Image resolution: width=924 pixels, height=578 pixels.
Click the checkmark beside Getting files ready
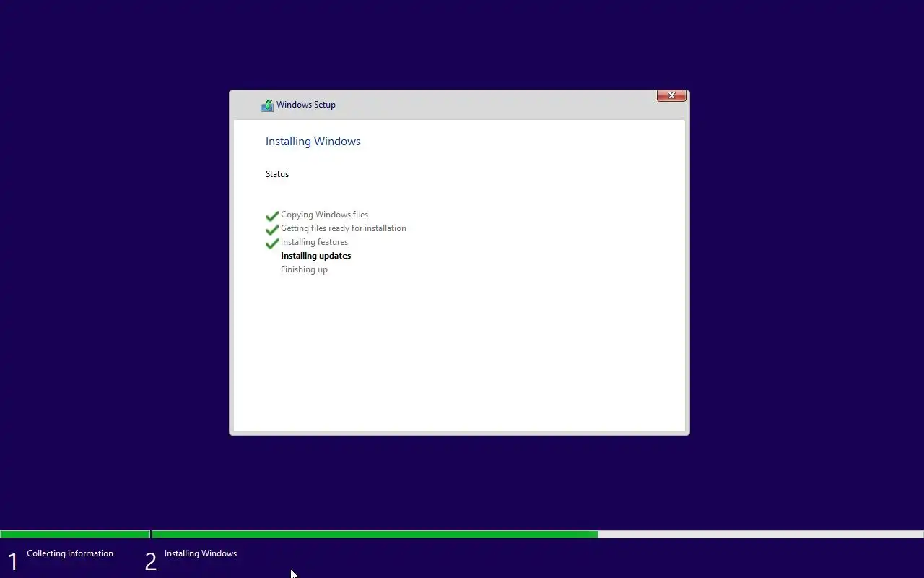pyautogui.click(x=272, y=230)
